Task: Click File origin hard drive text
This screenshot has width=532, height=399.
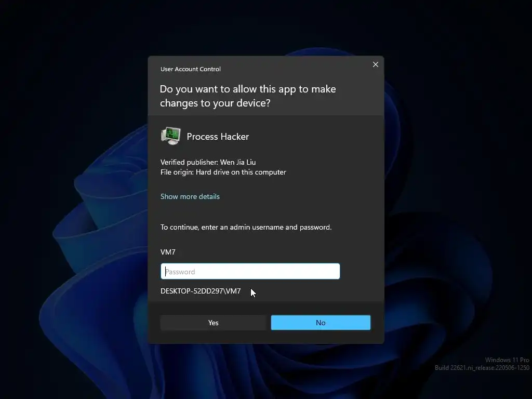Action: pos(223,172)
